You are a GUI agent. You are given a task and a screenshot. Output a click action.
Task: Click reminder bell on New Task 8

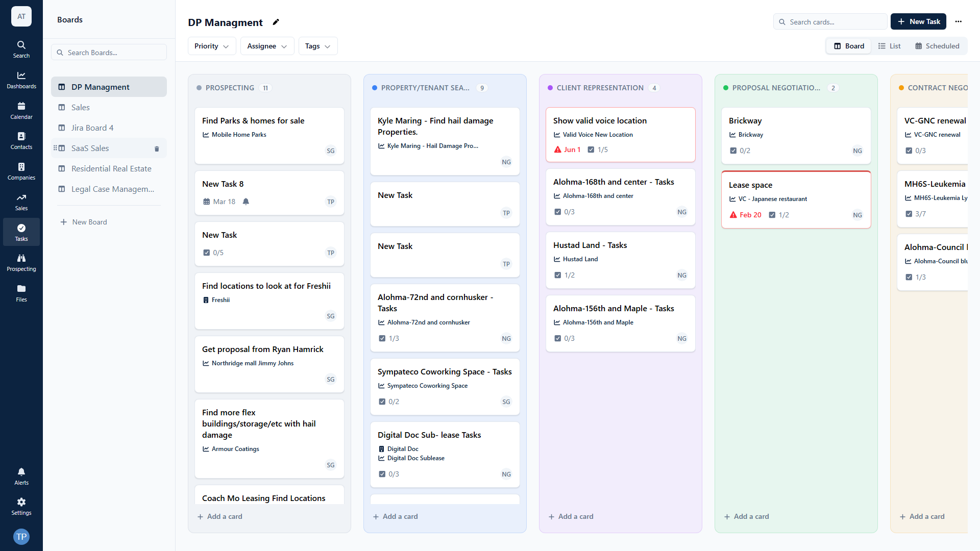pos(246,202)
